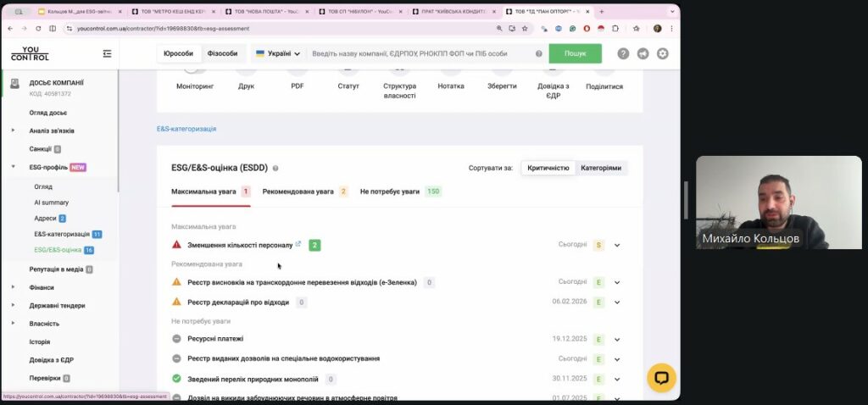868x405 pixels.
Task: Open the України country dropdown
Action: 278,53
